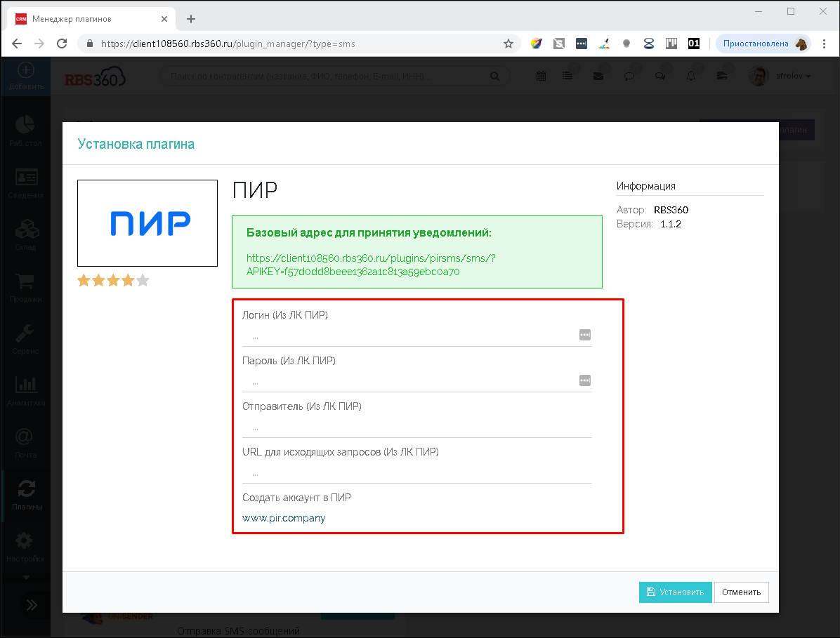Viewport: 840px width, 638px height.
Task: Click Добавить plus in the sidebar
Action: (26, 76)
